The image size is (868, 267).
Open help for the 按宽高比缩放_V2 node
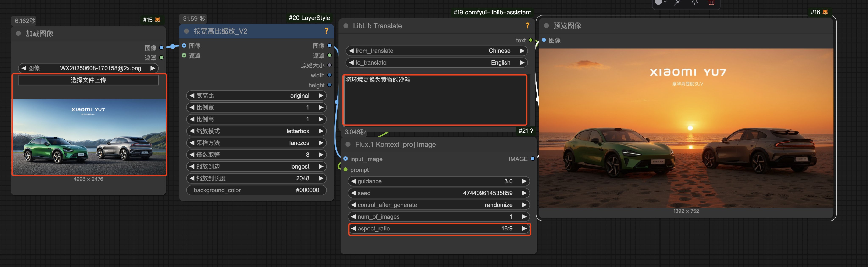[x=326, y=31]
